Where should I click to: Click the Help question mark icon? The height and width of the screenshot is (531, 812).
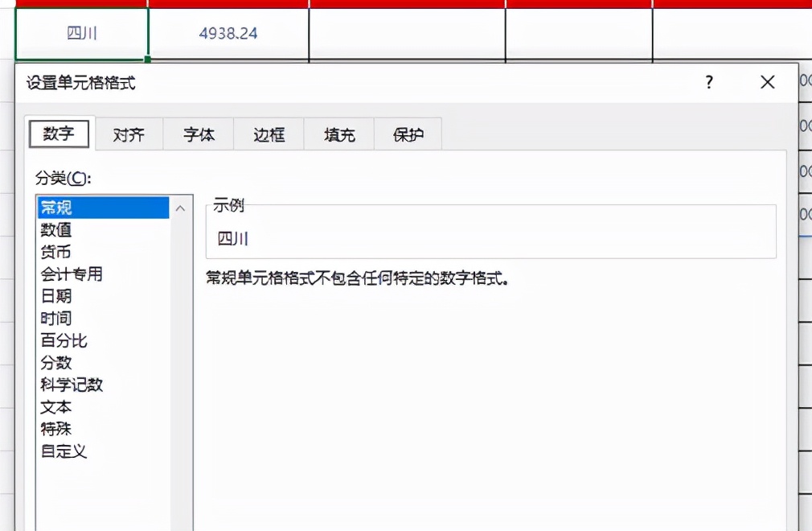707,81
